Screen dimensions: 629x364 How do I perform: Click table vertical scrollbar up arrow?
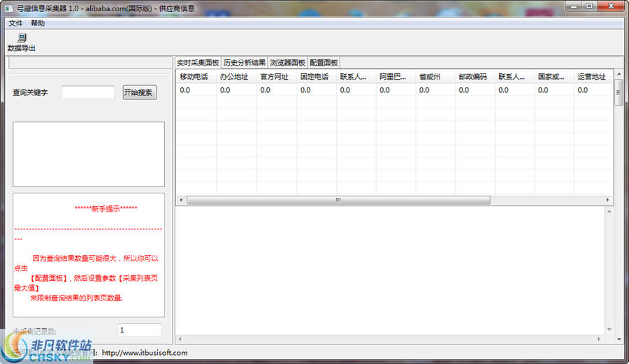point(619,74)
